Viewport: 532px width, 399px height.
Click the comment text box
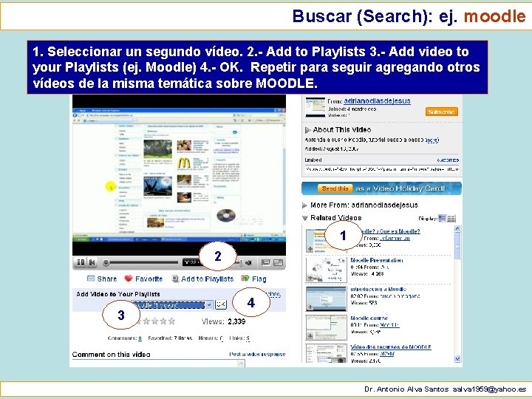coord(158,364)
